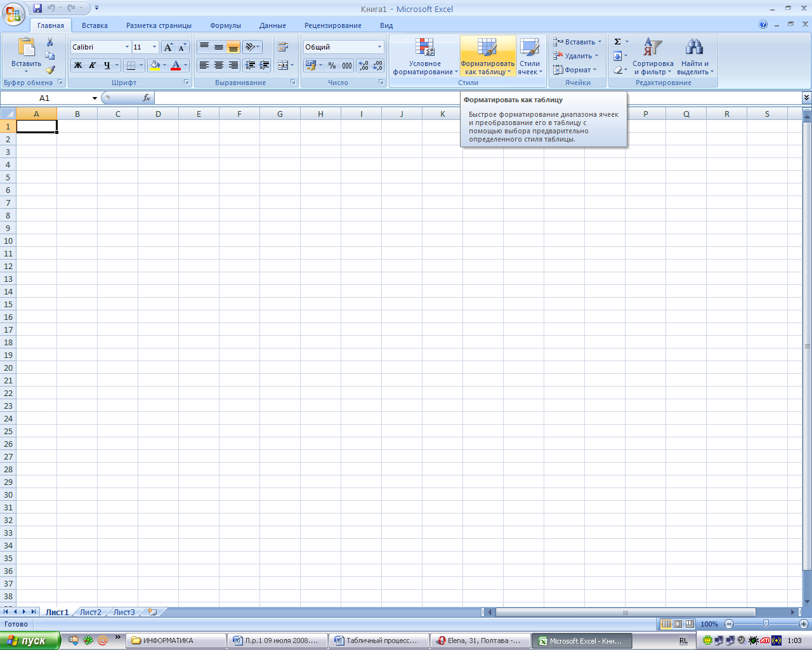Switch to Page Break Preview in status bar
Screen dimensions: 812x650
690,624
